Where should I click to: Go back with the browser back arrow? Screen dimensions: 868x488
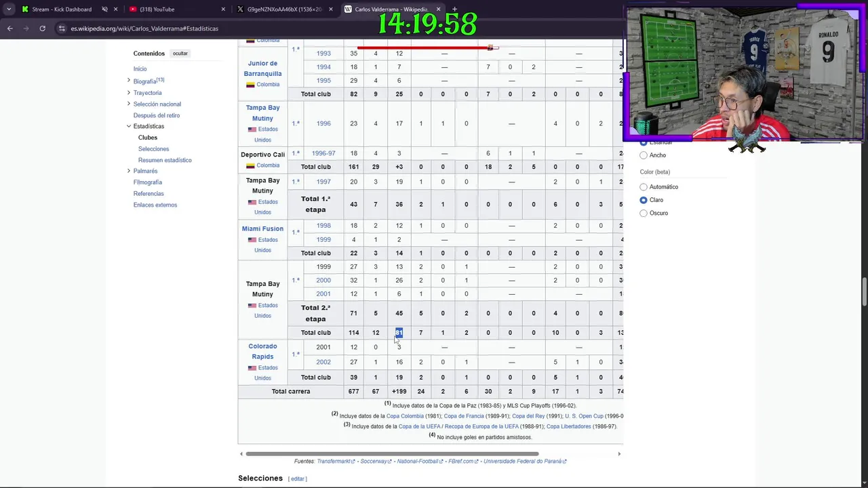click(x=9, y=28)
